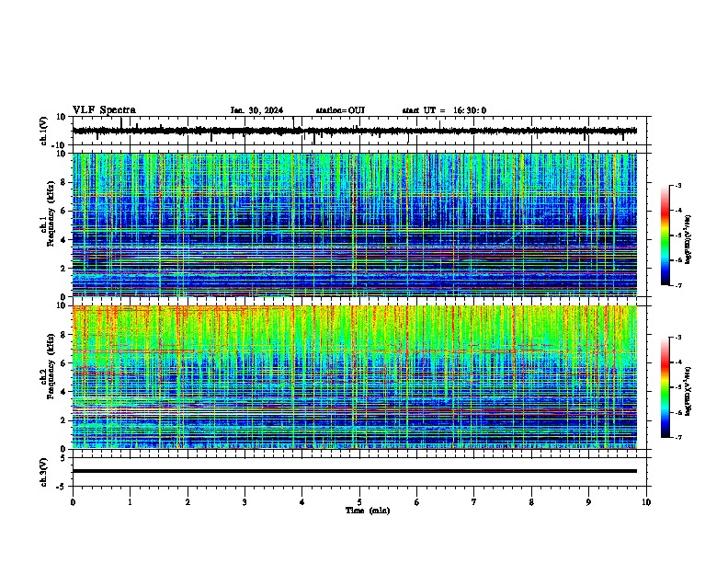Click inside the ch.1 spectrogram panel

pyautogui.click(x=354, y=224)
